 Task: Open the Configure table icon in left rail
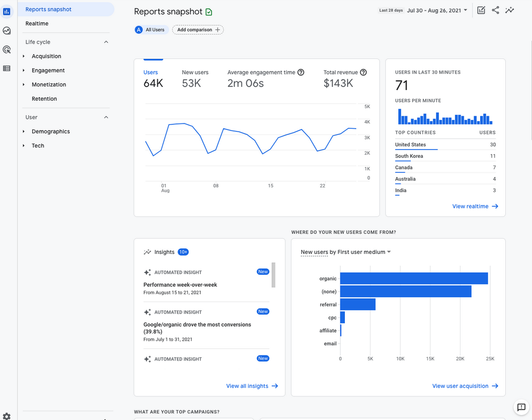[x=7, y=68]
